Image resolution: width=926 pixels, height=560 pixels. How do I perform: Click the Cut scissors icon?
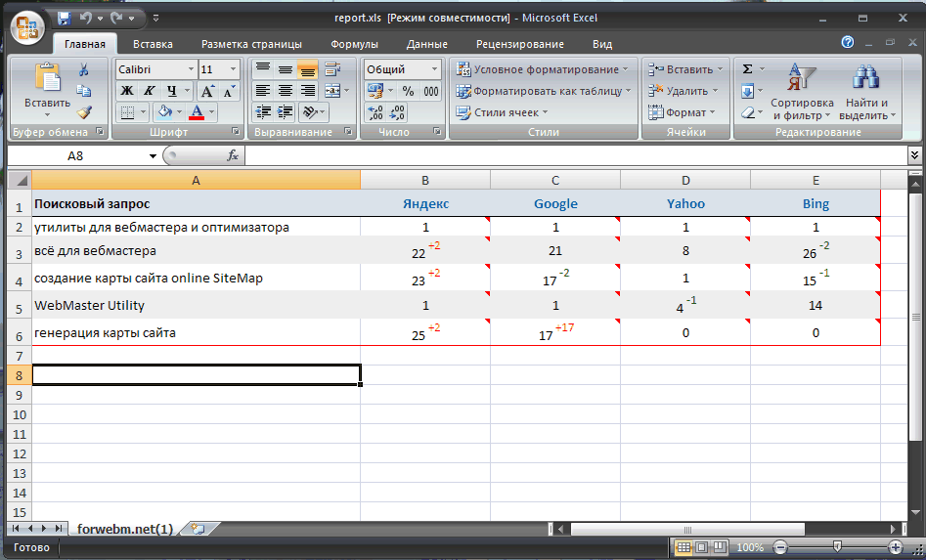click(84, 69)
